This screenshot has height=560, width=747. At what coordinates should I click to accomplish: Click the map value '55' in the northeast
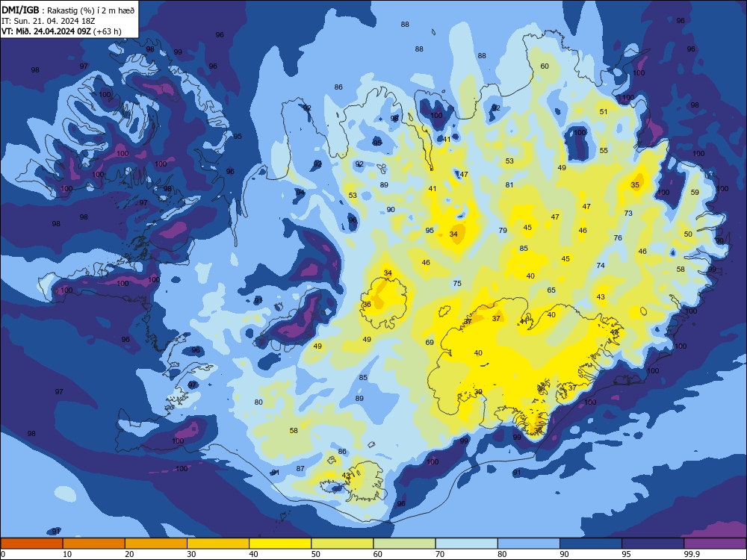604,150
